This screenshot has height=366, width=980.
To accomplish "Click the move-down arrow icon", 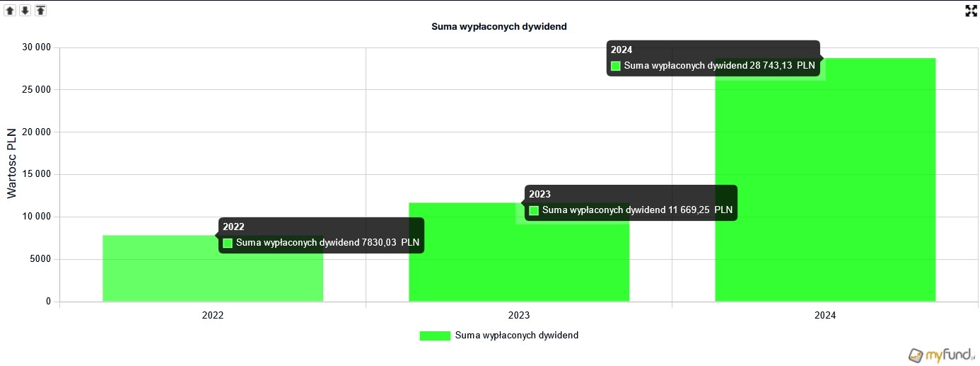I will [25, 11].
